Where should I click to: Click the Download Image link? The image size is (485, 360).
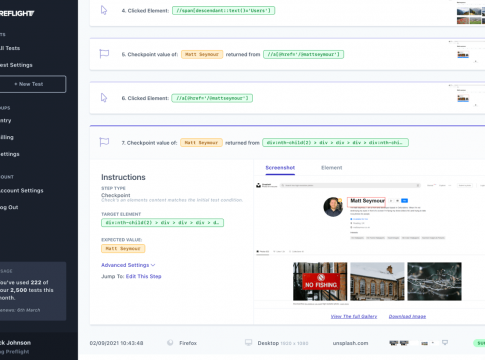tap(407, 316)
